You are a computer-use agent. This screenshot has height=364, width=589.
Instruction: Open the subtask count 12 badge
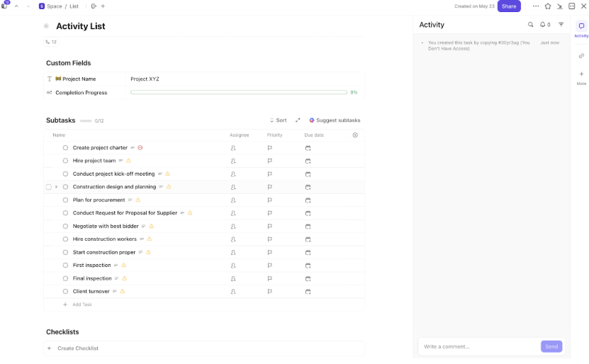coord(51,42)
